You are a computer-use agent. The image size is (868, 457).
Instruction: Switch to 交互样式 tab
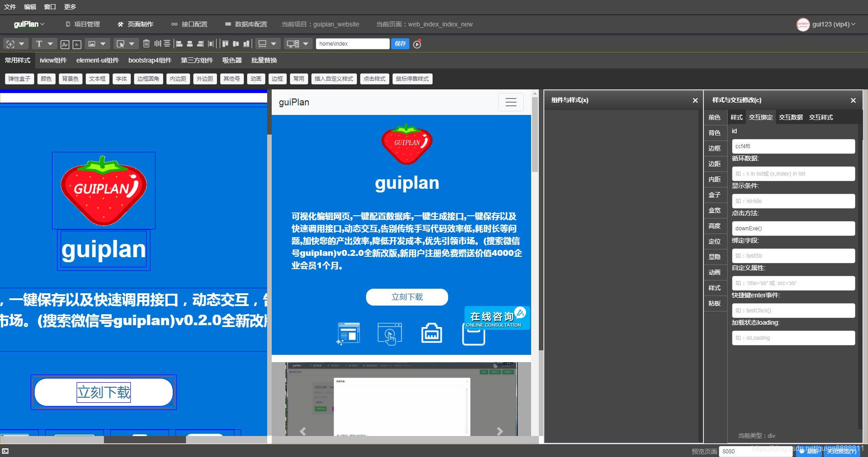click(x=821, y=117)
